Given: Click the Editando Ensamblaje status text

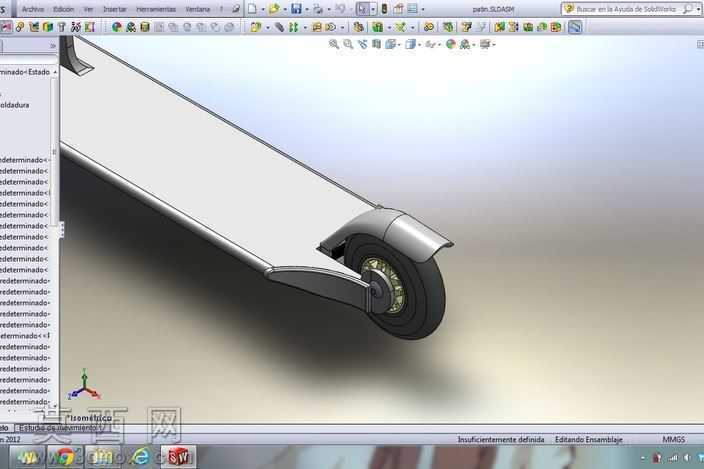Looking at the screenshot, I should (x=589, y=439).
